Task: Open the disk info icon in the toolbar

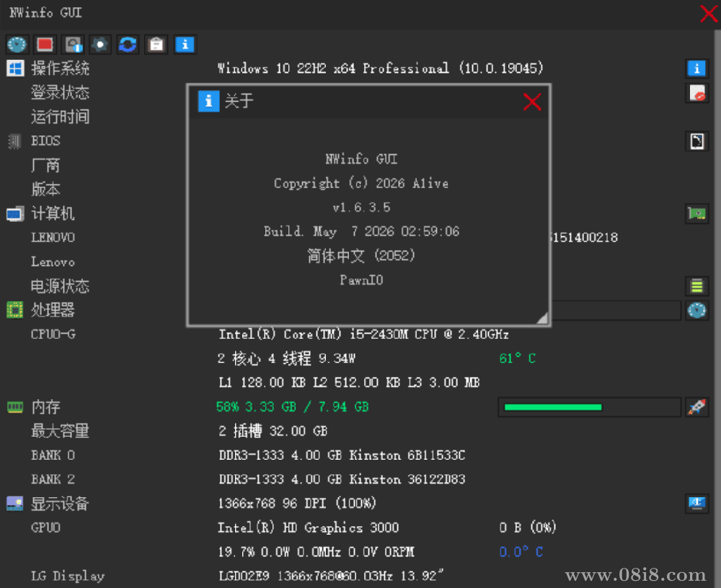Action: 73,45
